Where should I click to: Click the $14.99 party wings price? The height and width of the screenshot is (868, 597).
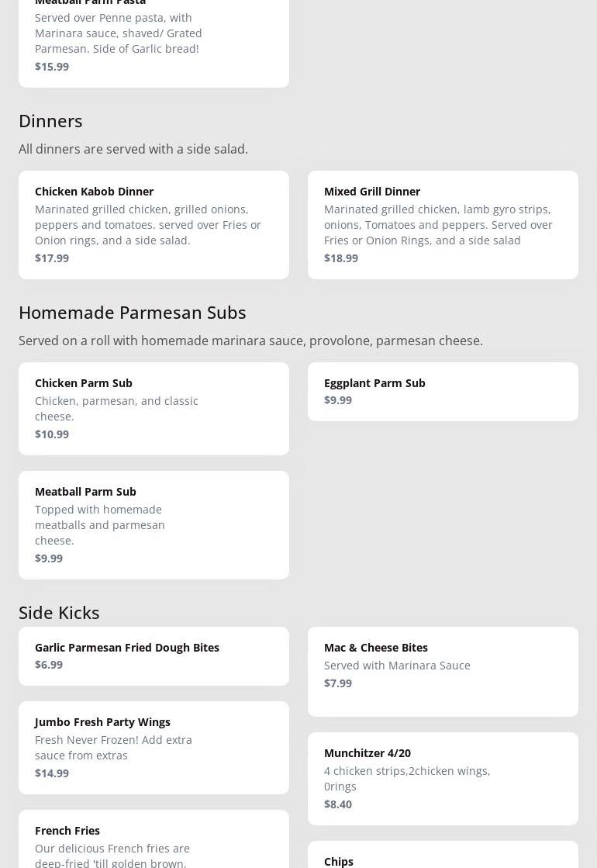click(52, 773)
